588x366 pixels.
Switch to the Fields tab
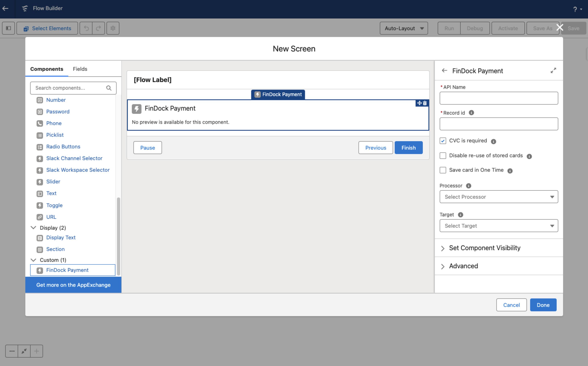80,69
